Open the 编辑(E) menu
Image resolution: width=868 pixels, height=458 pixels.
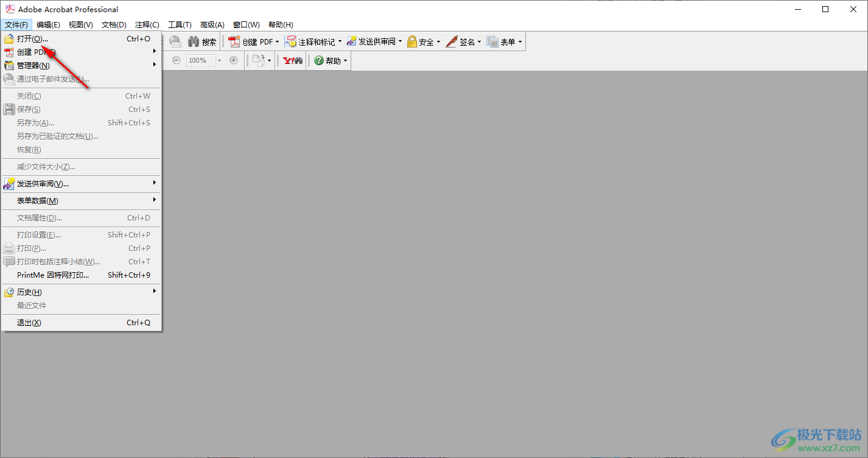(48, 24)
